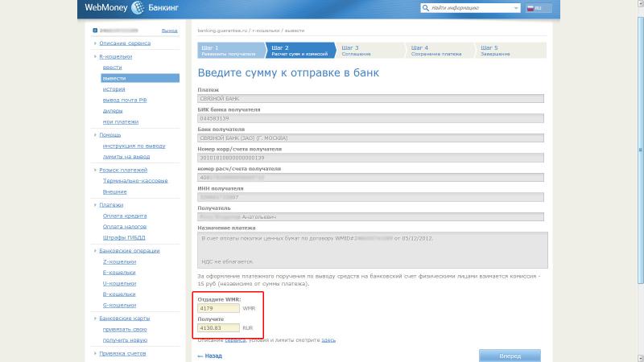This screenshot has width=644, height=362.
Task: Click the user WMID icon in sidebar
Action: point(95,31)
